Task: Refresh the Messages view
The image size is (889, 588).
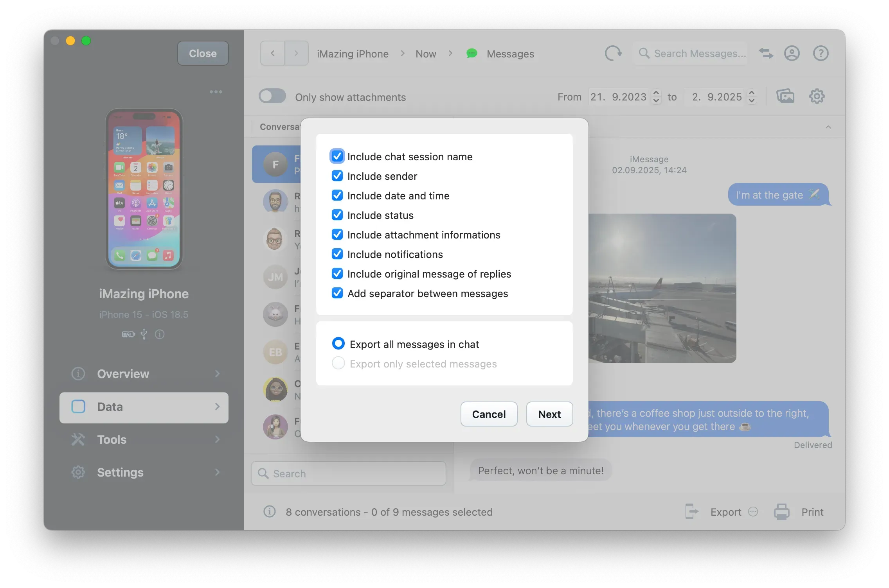Action: [x=613, y=54]
